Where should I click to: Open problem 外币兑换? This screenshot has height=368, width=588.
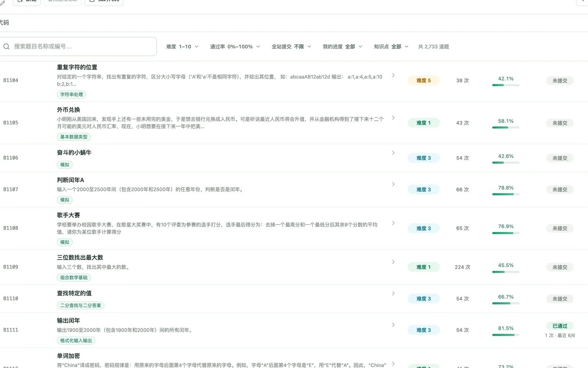(x=68, y=110)
